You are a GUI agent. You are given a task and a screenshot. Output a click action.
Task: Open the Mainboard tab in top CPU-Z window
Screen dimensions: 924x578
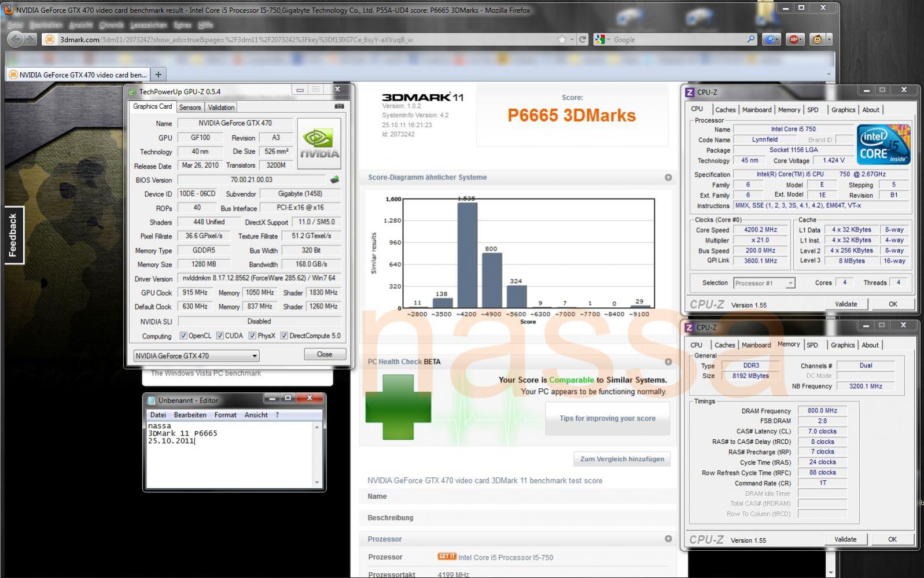(x=757, y=109)
